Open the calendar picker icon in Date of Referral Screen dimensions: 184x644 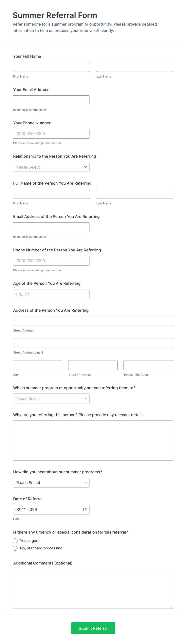click(85, 510)
